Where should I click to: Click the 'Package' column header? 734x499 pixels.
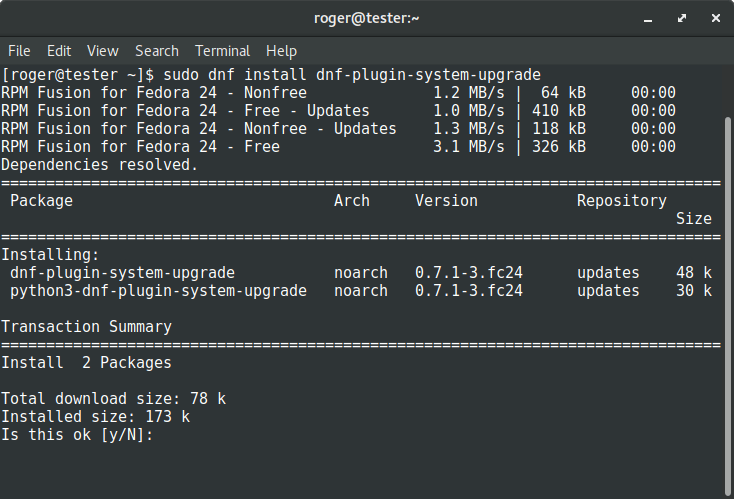click(42, 201)
